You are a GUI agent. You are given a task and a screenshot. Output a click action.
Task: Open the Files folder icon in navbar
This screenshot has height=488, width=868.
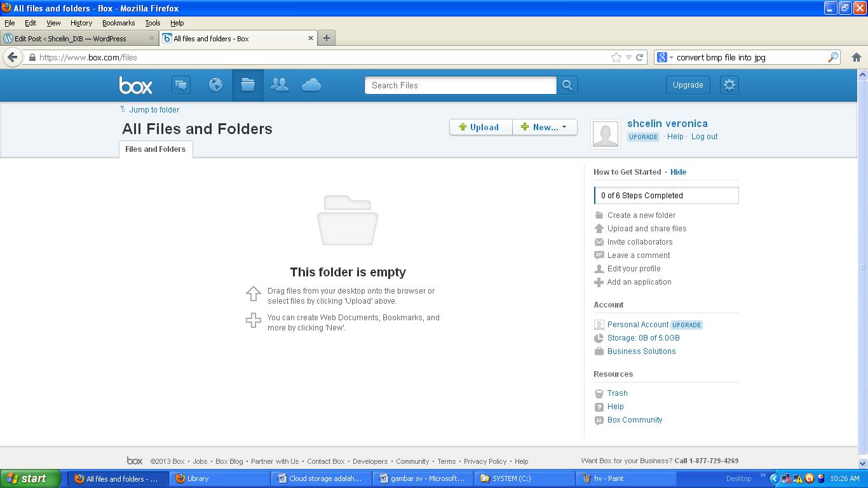pyautogui.click(x=247, y=85)
